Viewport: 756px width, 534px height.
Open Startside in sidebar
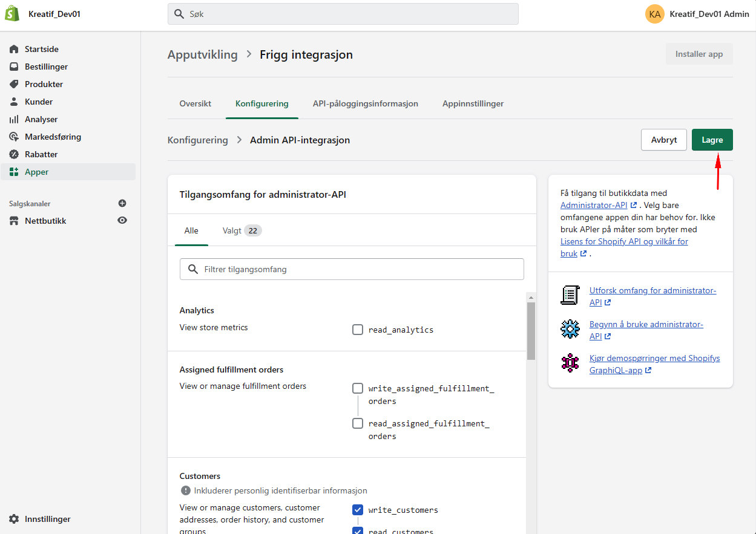coord(68,49)
